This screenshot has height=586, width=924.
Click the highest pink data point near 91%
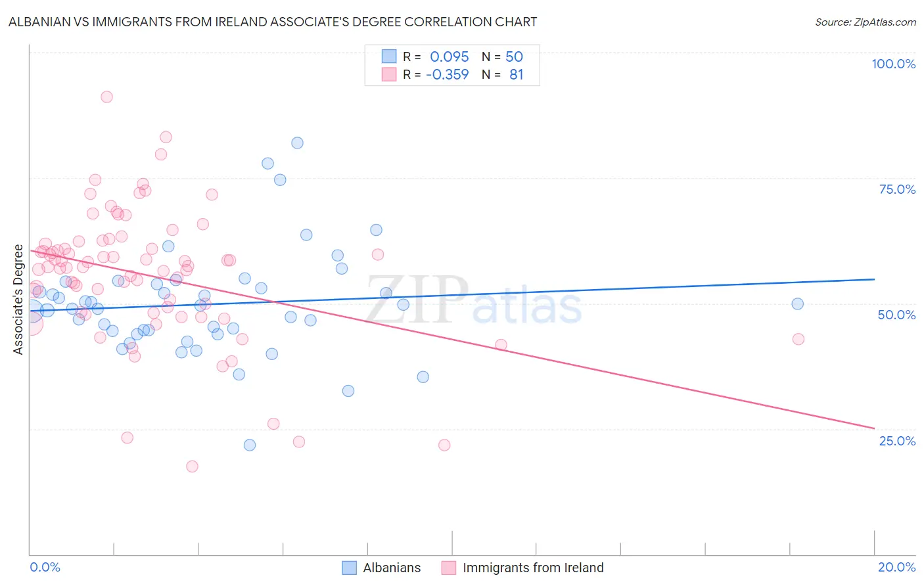[x=106, y=97]
